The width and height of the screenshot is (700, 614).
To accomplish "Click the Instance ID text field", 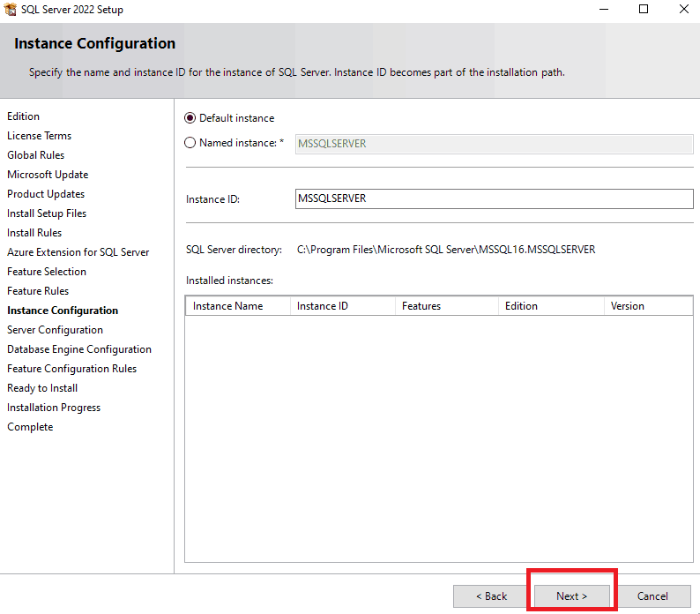I will (495, 199).
